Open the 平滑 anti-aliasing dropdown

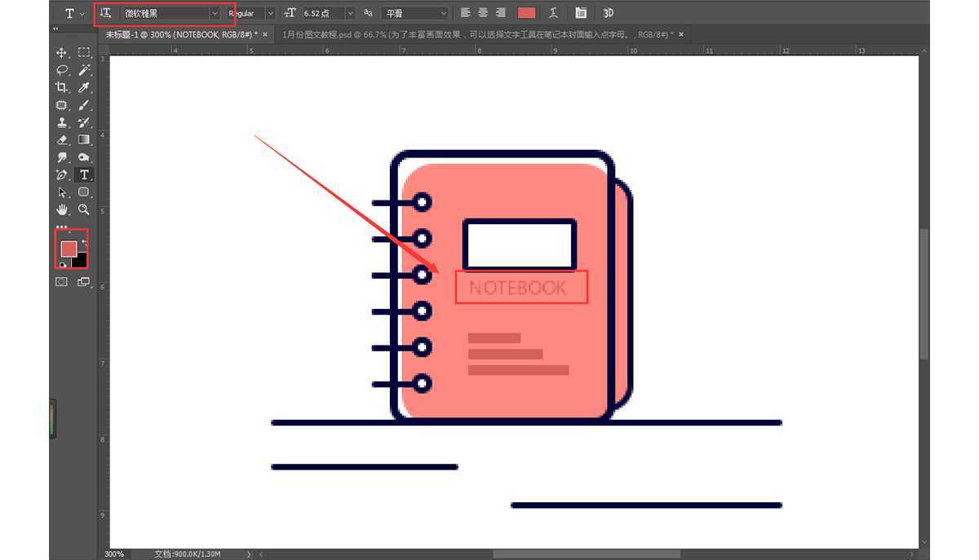(443, 13)
